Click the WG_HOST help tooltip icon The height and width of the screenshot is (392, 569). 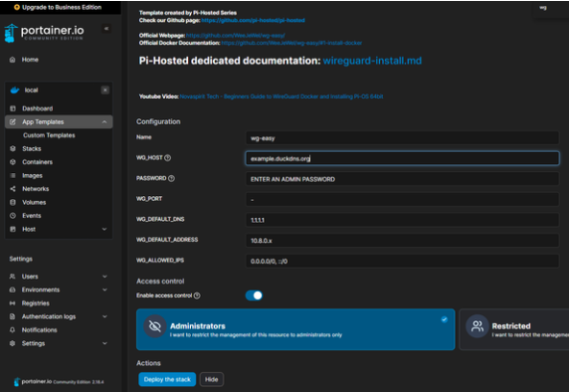[168, 158]
